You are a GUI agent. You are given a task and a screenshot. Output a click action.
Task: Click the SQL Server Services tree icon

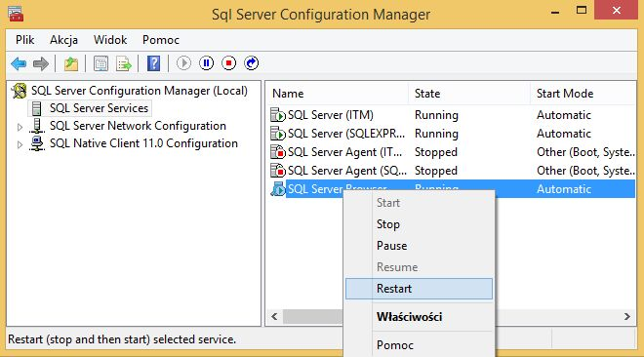click(x=36, y=108)
